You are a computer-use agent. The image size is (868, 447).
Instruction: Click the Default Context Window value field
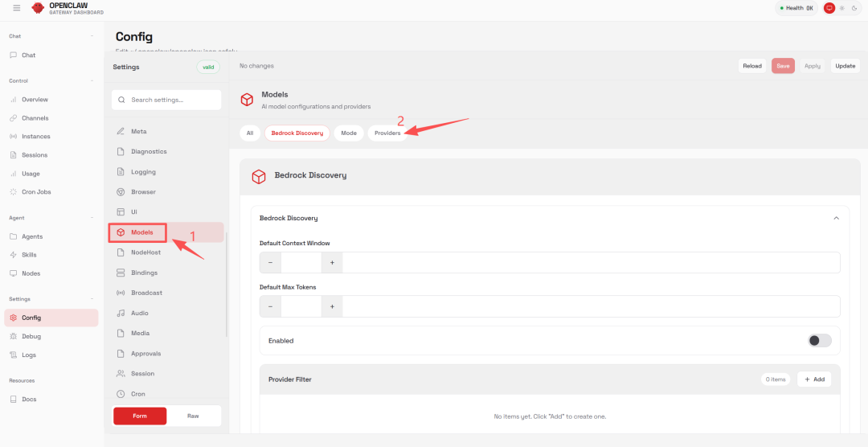click(301, 263)
